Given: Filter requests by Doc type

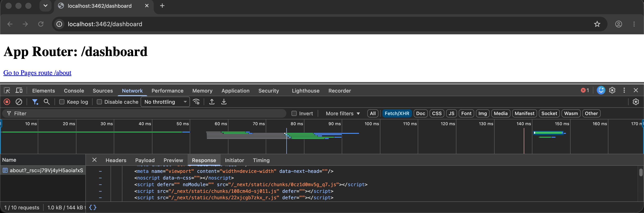Looking at the screenshot, I should click(421, 114).
